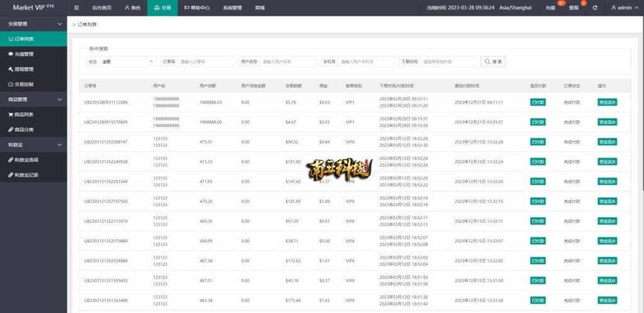The height and width of the screenshot is (313, 644).
Task: Open the 状态 status dropdown filter
Action: 128,62
